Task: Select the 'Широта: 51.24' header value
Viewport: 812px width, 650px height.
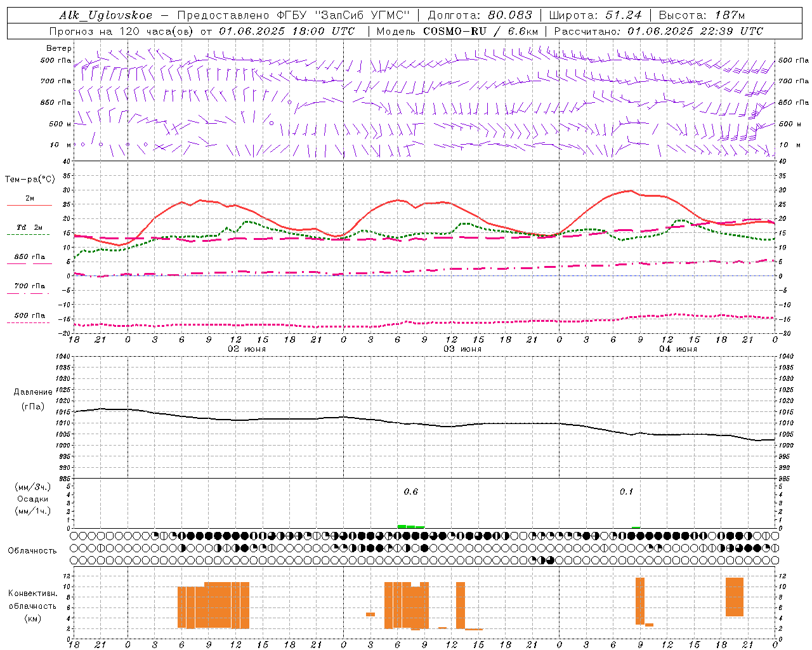Action: pos(595,15)
